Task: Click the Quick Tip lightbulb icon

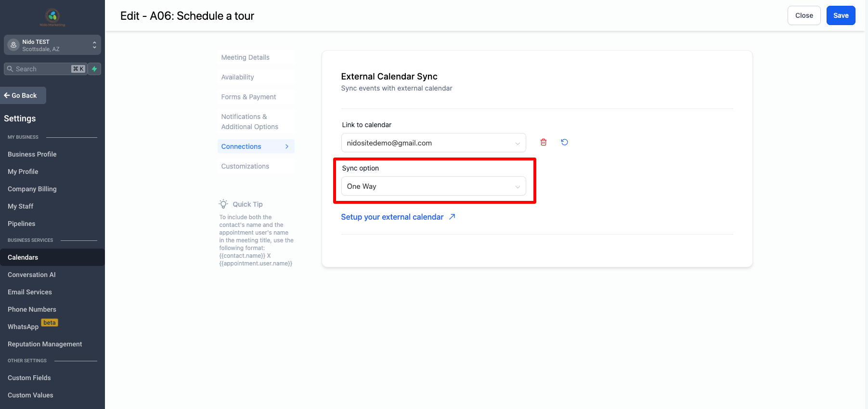Action: (223, 204)
